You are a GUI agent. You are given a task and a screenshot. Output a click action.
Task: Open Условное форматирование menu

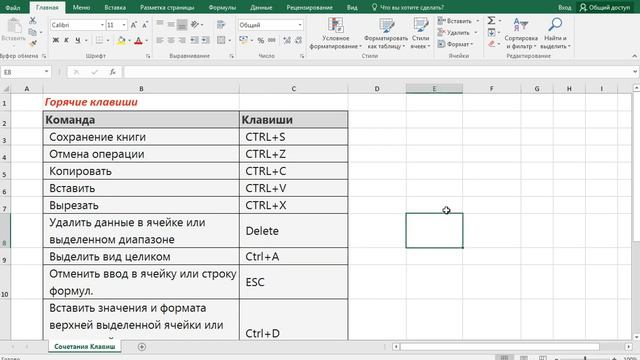(336, 33)
